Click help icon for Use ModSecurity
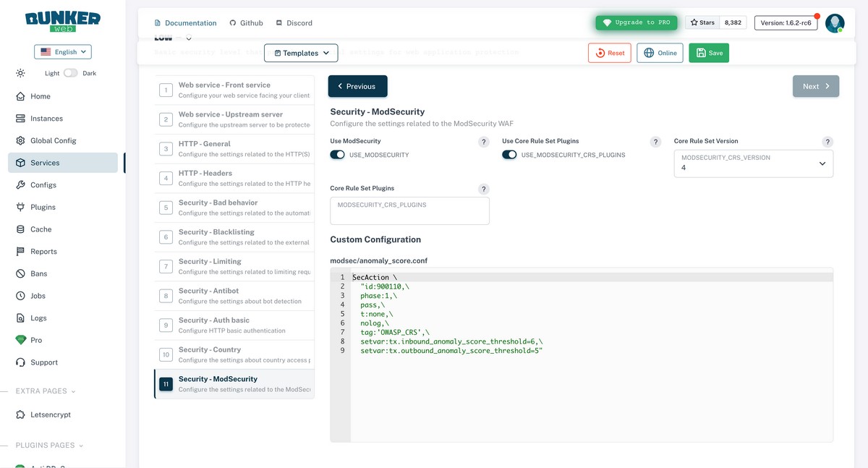 [484, 142]
